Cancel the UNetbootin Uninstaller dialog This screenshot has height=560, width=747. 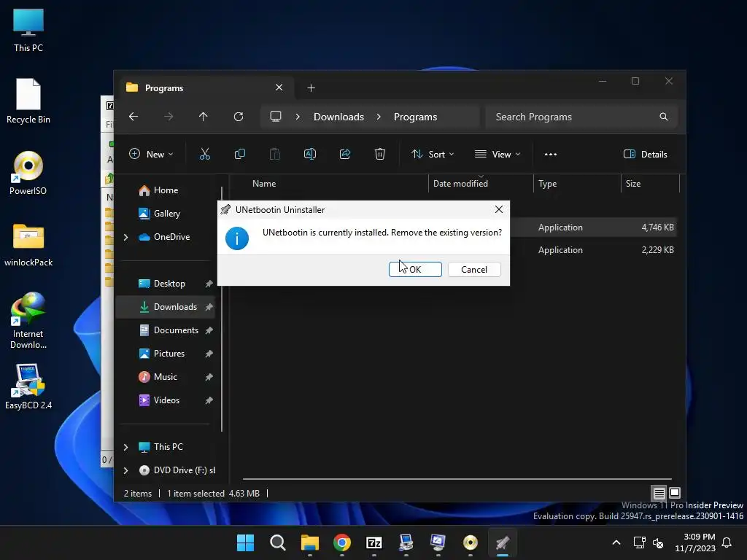(x=474, y=270)
